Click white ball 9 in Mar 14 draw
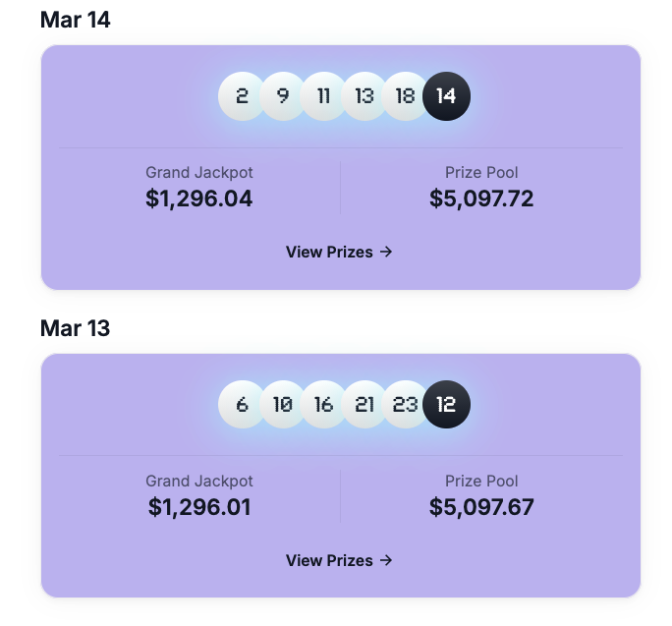The image size is (672, 626). click(x=283, y=96)
